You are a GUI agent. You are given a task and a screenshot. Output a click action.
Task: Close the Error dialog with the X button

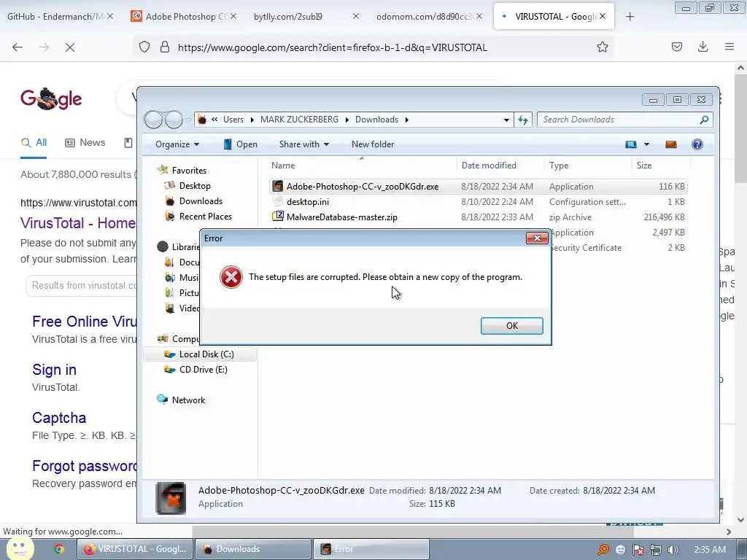(x=537, y=238)
